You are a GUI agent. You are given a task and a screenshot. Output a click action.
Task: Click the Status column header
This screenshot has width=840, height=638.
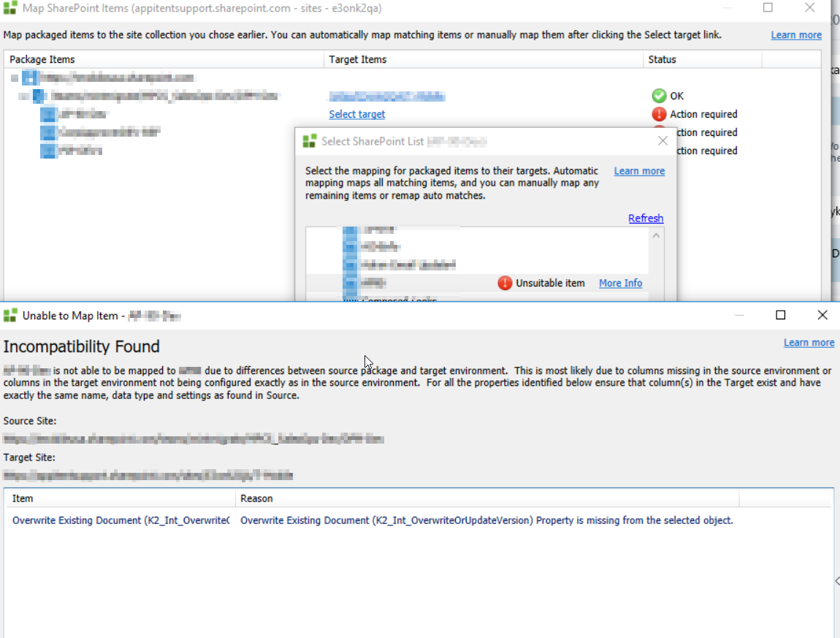tap(702, 59)
